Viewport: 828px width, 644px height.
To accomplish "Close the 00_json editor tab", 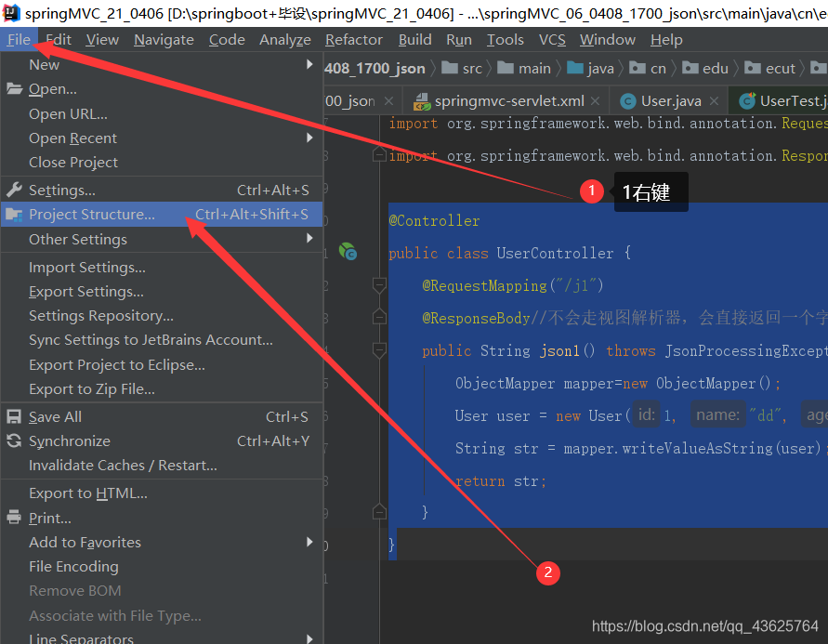I will coord(388,100).
